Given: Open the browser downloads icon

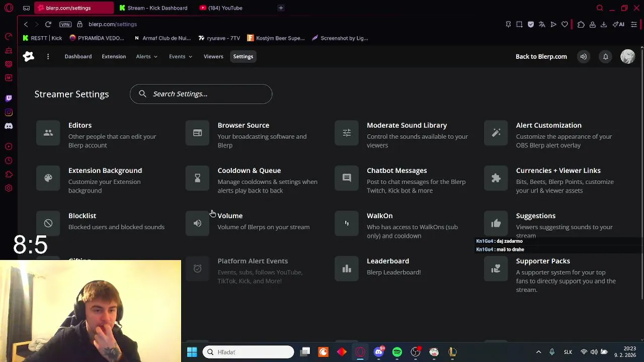Looking at the screenshot, I should coord(604,24).
